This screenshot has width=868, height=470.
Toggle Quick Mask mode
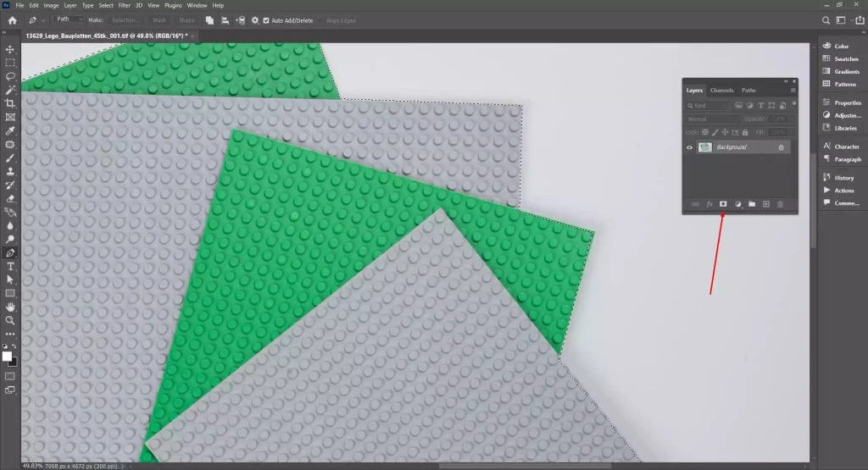coord(10,376)
